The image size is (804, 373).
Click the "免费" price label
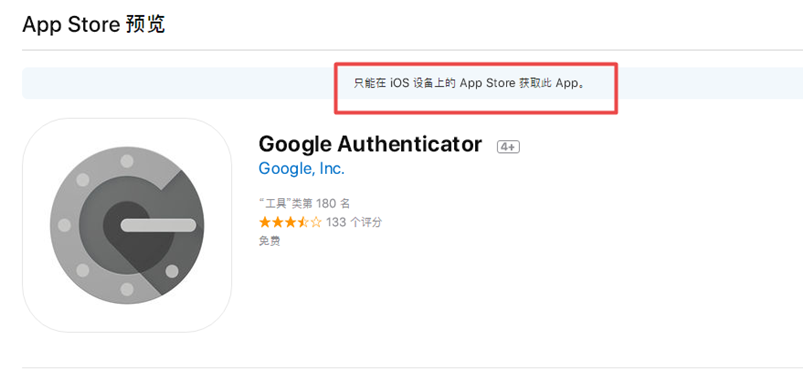tap(270, 241)
